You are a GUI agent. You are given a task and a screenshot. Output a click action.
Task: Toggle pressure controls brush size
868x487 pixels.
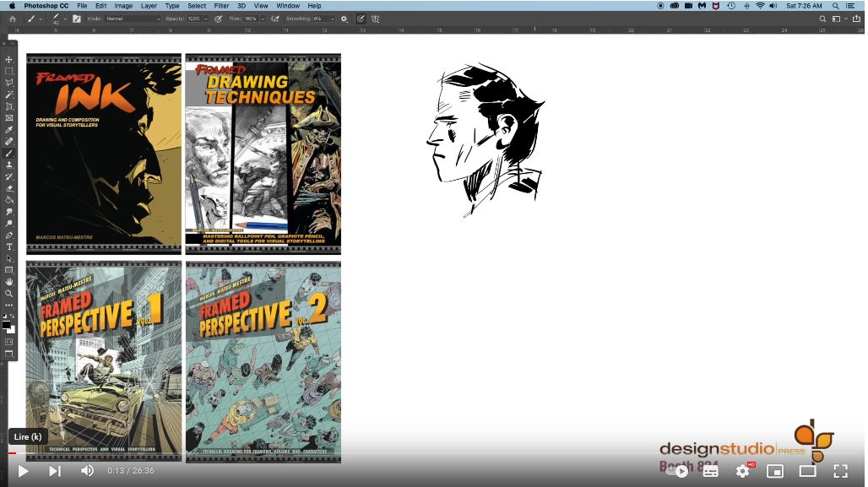(361, 19)
